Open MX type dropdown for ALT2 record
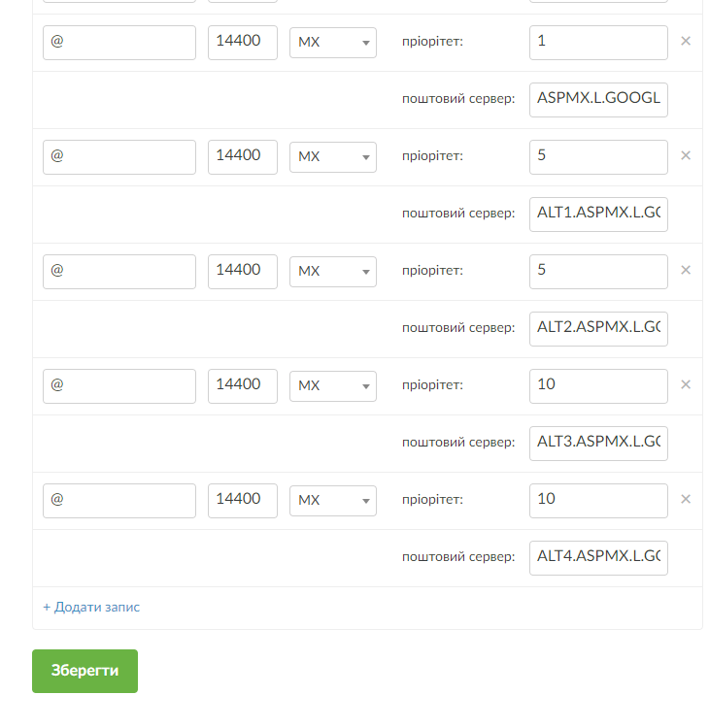 (x=333, y=272)
